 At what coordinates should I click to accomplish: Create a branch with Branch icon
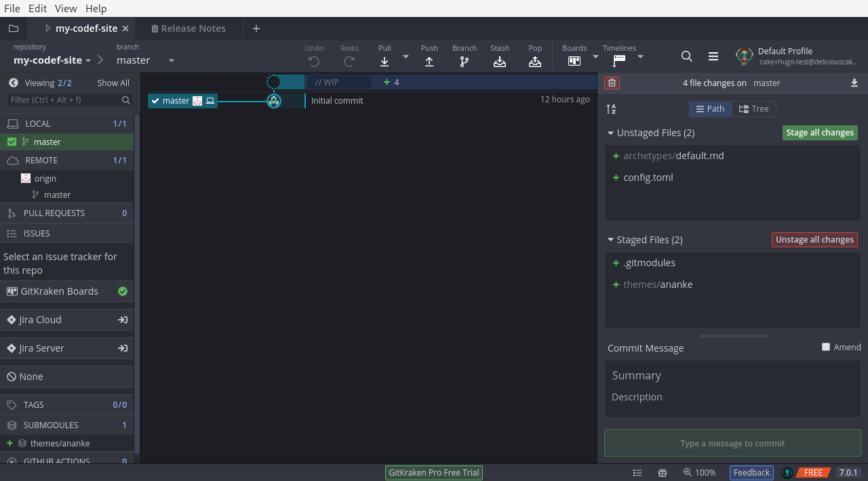click(x=465, y=61)
